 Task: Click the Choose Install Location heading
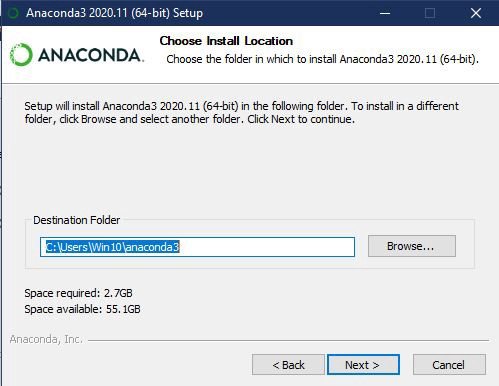click(226, 41)
